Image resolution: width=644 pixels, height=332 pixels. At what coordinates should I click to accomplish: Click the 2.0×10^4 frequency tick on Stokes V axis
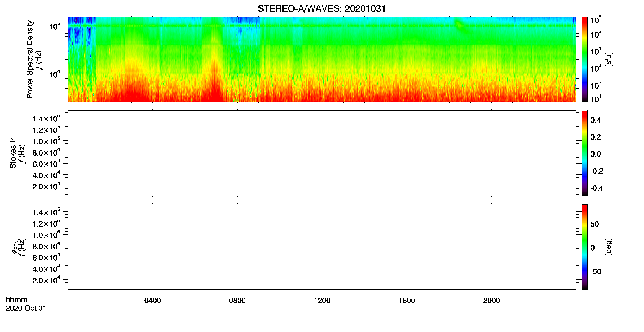point(47,186)
